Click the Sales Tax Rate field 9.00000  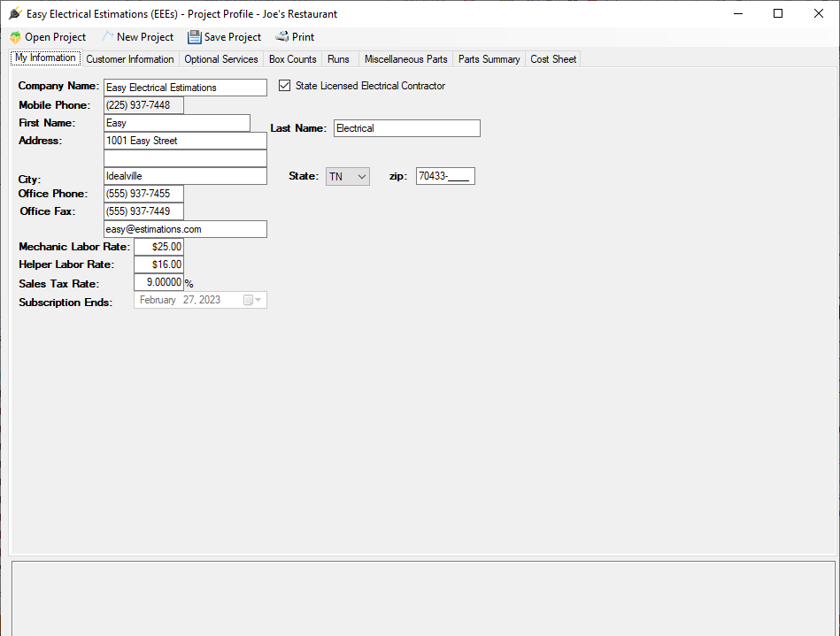pyautogui.click(x=158, y=282)
